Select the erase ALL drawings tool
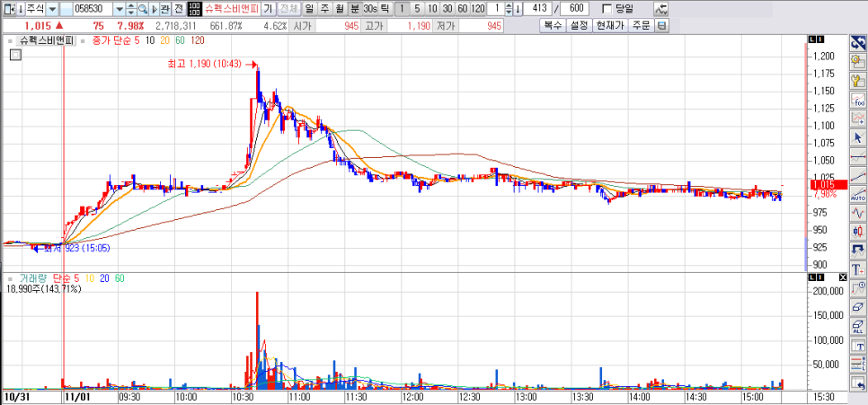The width and height of the screenshot is (868, 405). 858,326
